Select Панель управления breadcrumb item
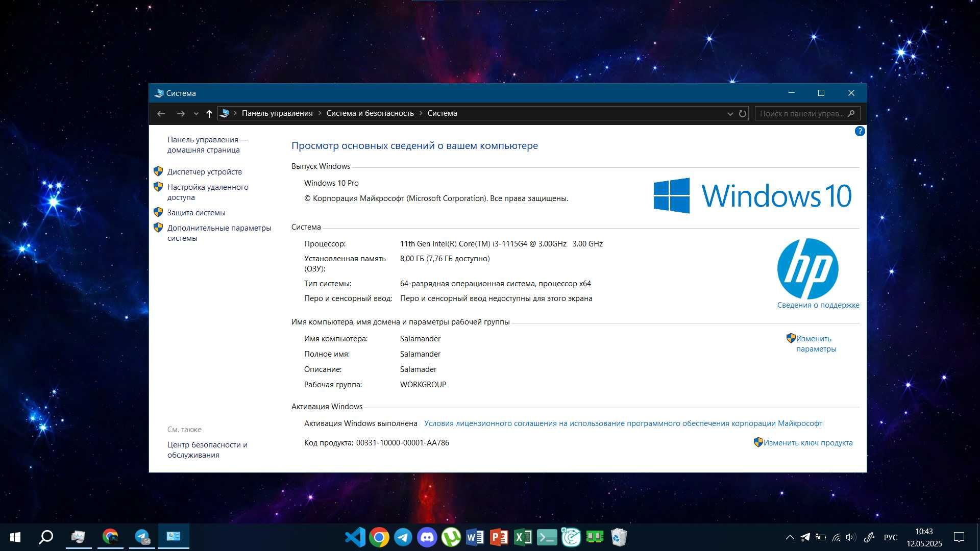This screenshot has height=551, width=980. [277, 113]
